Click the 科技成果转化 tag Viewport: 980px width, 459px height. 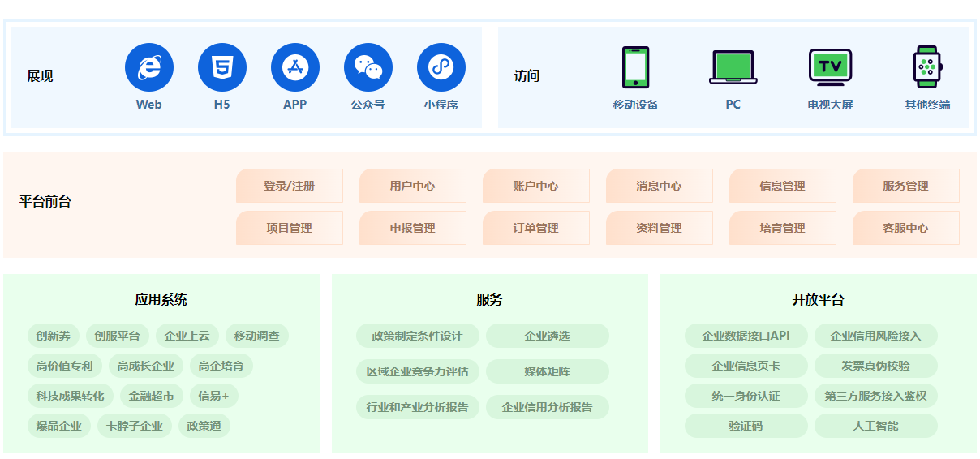[x=71, y=396]
